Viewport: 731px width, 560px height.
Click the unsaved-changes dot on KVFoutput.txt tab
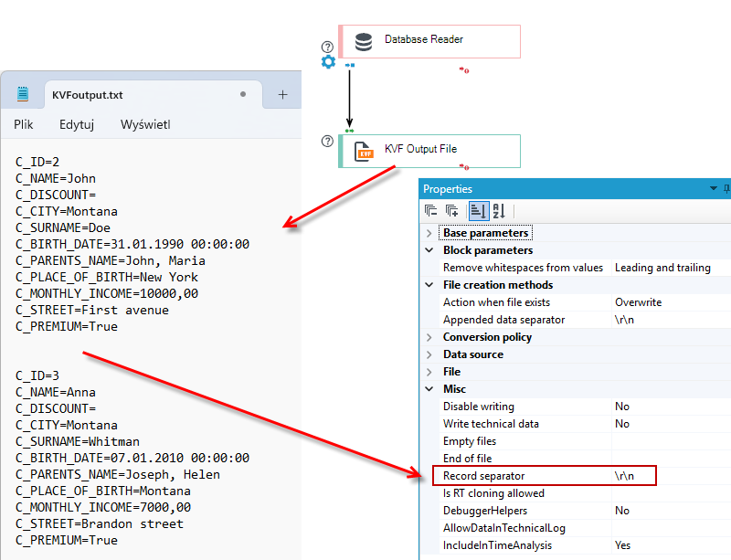tap(243, 94)
